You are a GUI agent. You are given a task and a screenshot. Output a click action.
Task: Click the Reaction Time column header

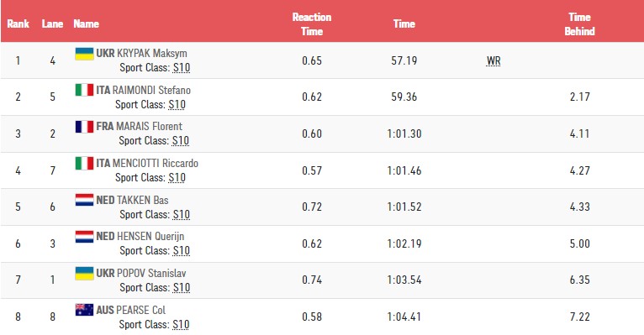[x=312, y=24]
